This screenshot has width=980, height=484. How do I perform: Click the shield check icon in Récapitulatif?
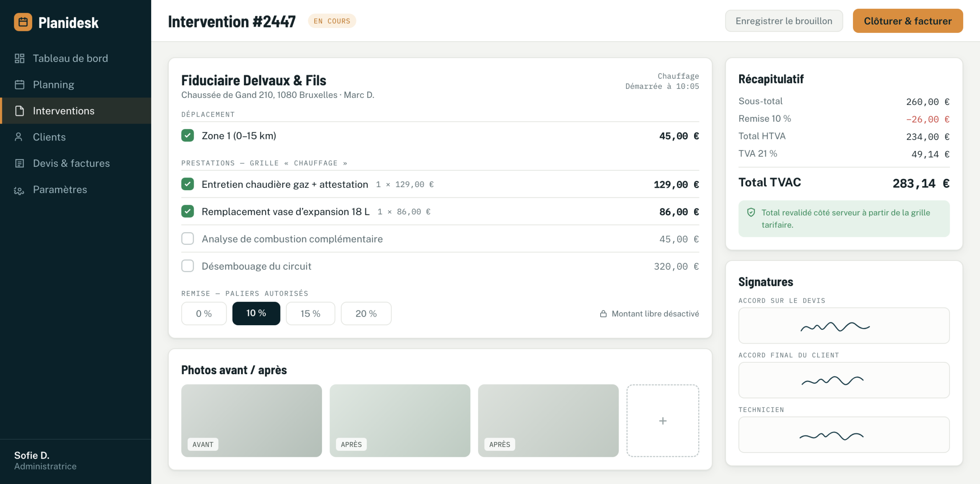point(751,212)
